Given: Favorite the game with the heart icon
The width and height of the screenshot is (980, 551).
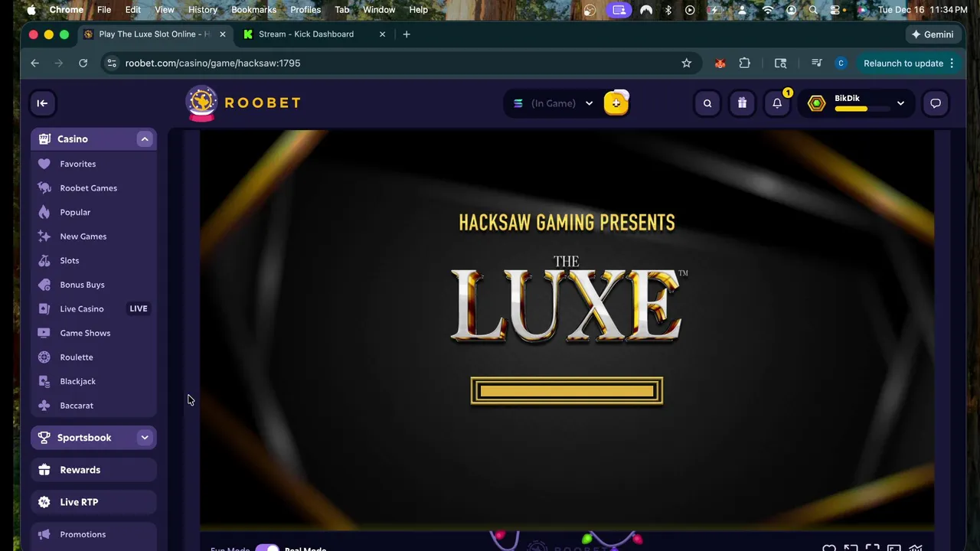Looking at the screenshot, I should pyautogui.click(x=829, y=548).
